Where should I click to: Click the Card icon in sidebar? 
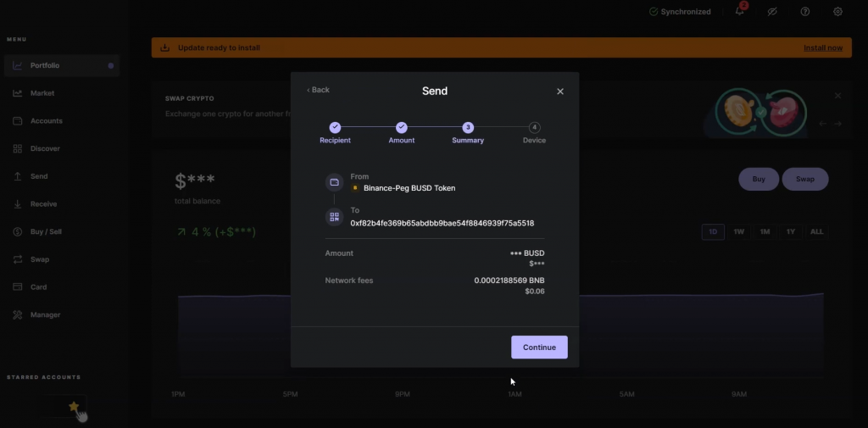(x=18, y=286)
